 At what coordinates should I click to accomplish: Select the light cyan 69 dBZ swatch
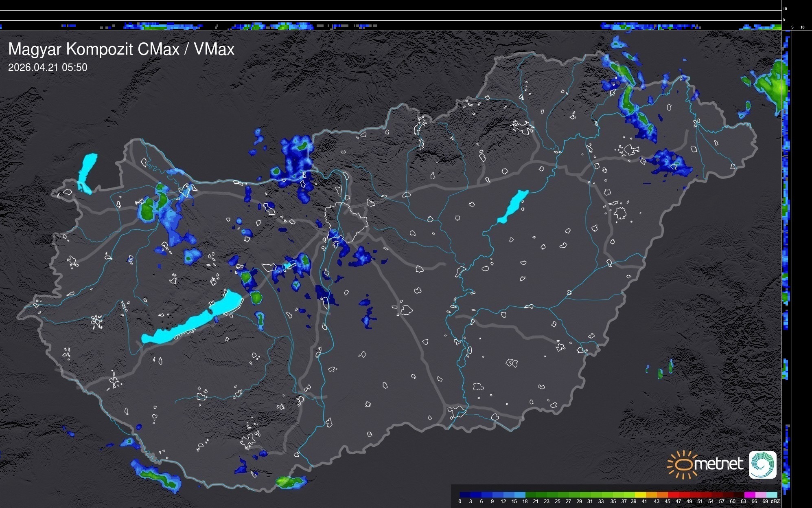[771, 495]
